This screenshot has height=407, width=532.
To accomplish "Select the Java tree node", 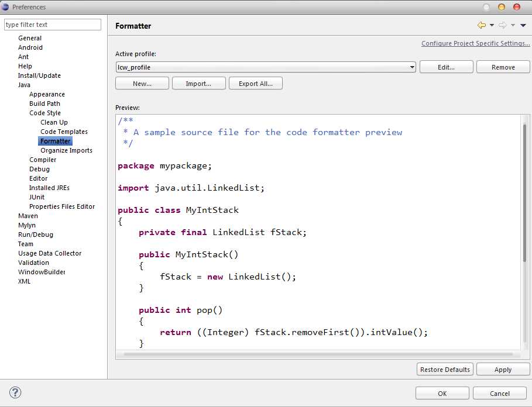I will pos(24,85).
